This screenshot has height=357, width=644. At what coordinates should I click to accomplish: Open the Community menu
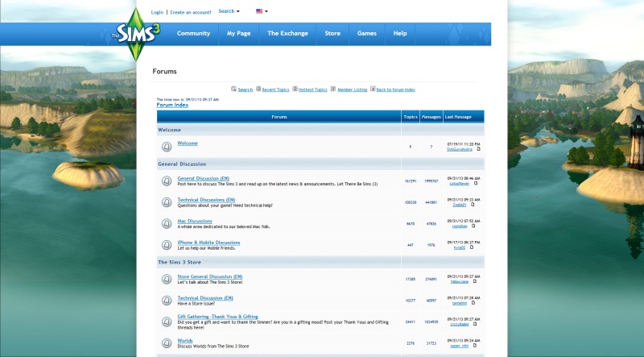(193, 33)
